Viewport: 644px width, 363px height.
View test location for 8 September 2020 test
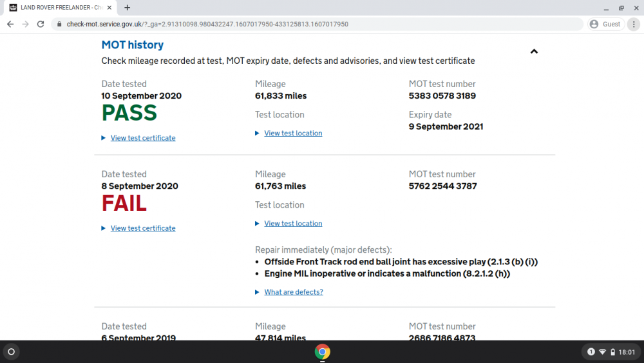(293, 224)
